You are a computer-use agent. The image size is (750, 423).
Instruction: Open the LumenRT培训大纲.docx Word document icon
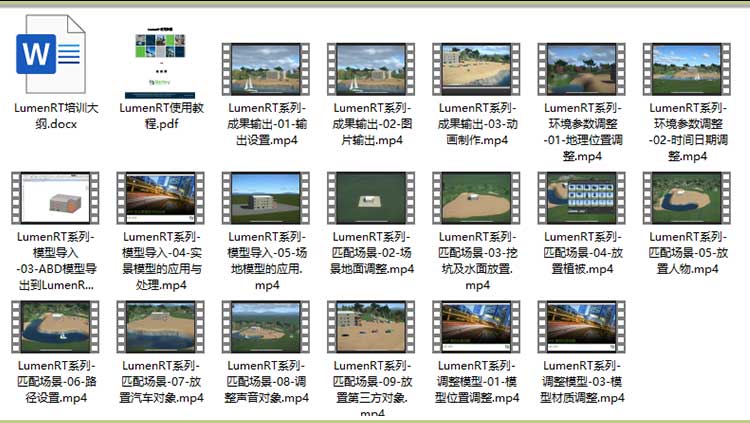[52, 54]
